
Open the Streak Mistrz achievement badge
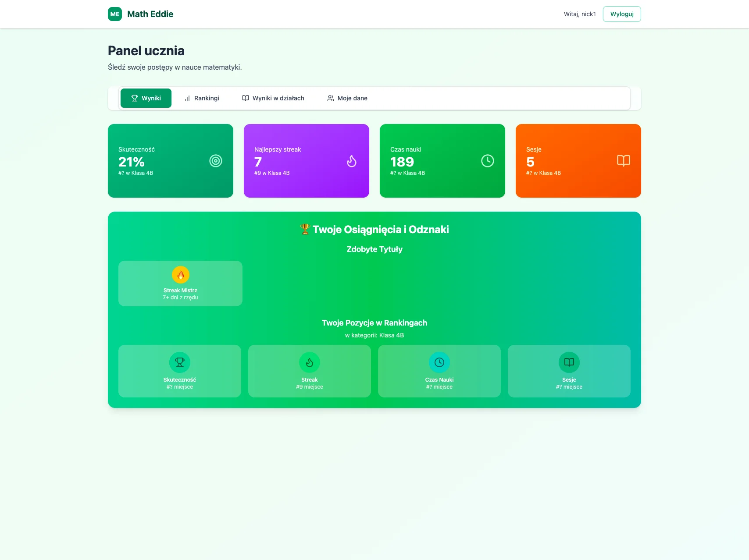180,283
